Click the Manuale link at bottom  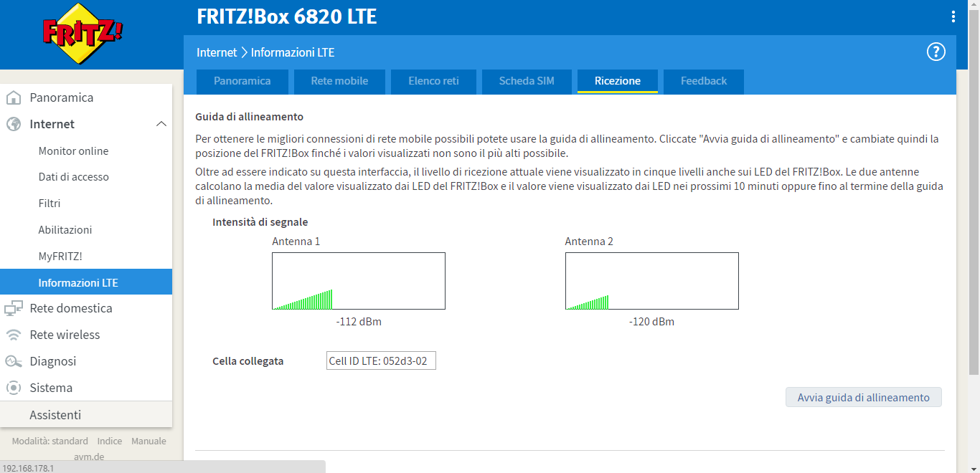click(x=149, y=441)
